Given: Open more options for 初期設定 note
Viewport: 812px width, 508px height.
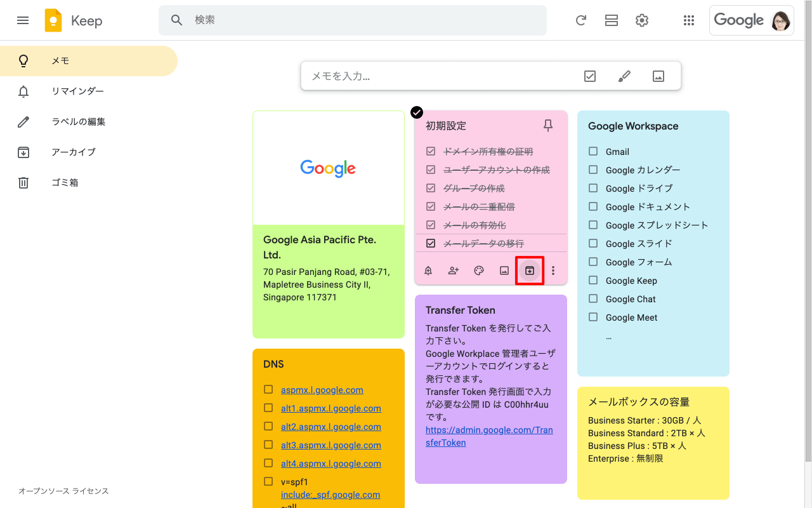Looking at the screenshot, I should pos(553,271).
